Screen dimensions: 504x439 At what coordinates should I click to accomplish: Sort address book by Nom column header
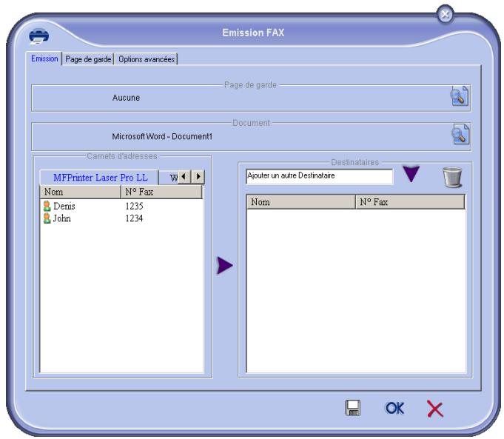[x=81, y=192]
